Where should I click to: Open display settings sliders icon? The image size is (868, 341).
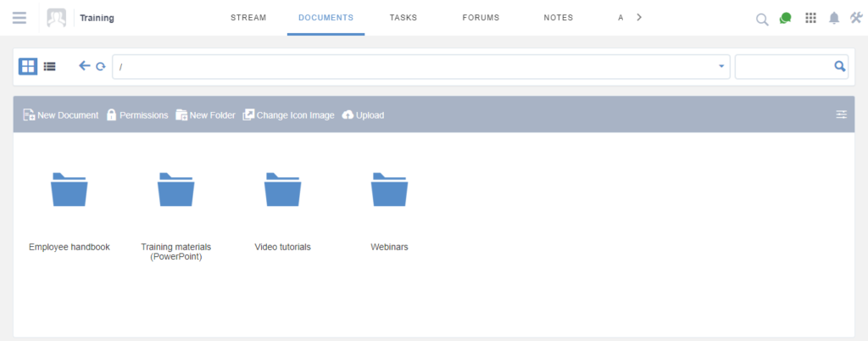(842, 115)
